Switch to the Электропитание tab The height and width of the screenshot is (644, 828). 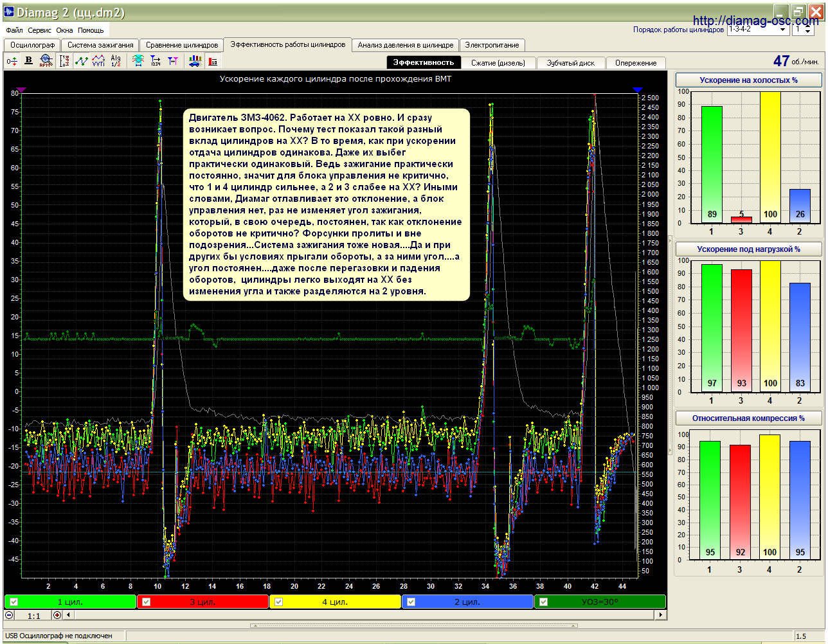(x=492, y=45)
